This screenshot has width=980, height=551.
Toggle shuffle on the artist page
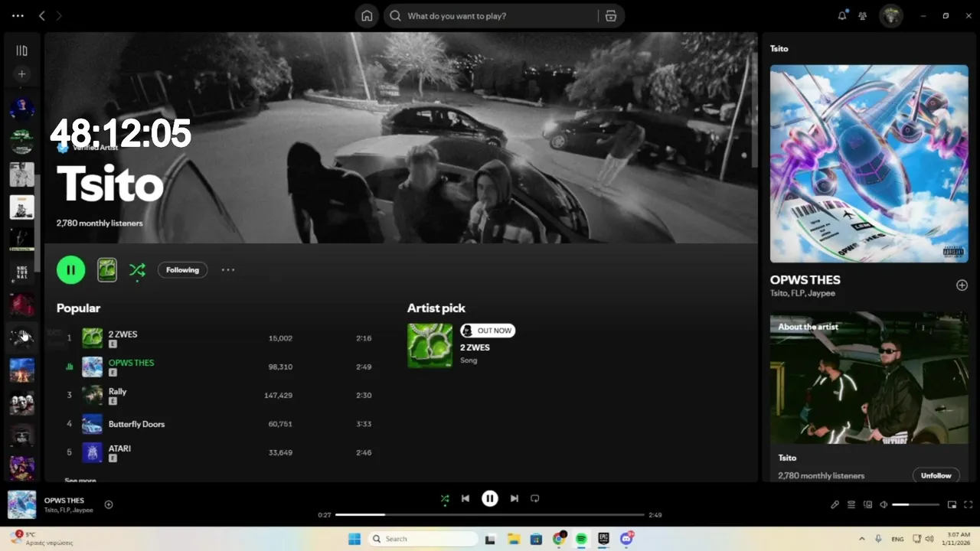point(137,269)
